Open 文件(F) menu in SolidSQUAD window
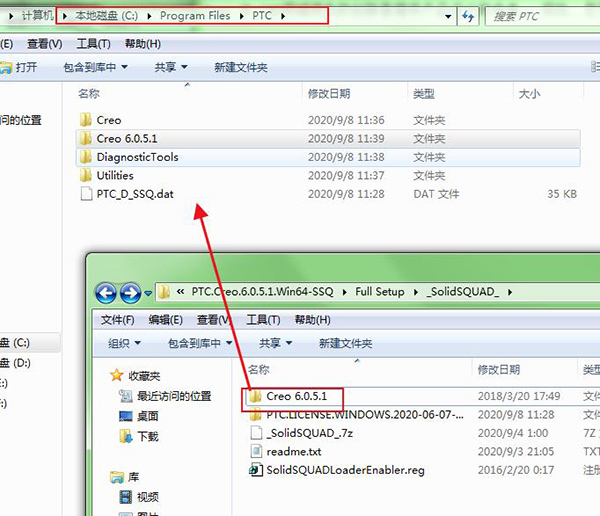The width and height of the screenshot is (600, 516). (117, 320)
